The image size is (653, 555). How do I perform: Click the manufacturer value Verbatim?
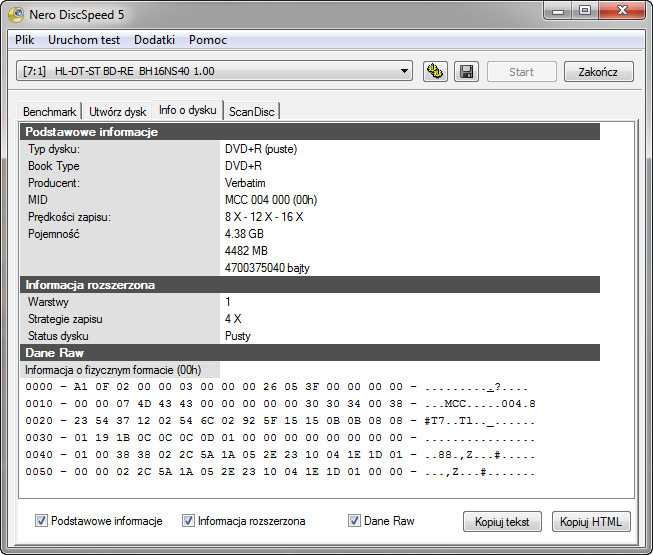click(x=245, y=183)
